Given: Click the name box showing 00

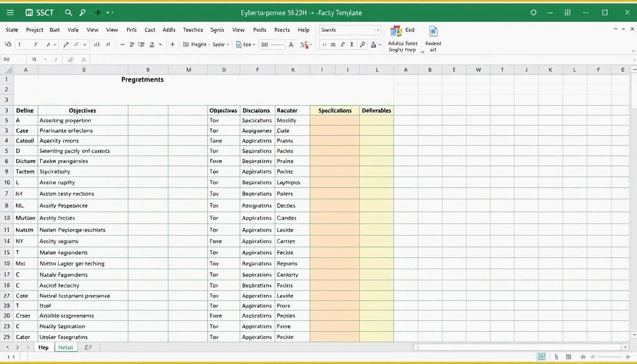Looking at the screenshot, I should coord(13,60).
